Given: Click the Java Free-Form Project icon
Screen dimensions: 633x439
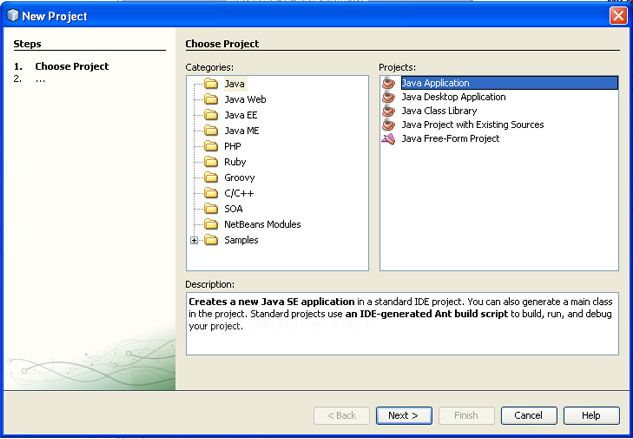Looking at the screenshot, I should click(388, 139).
